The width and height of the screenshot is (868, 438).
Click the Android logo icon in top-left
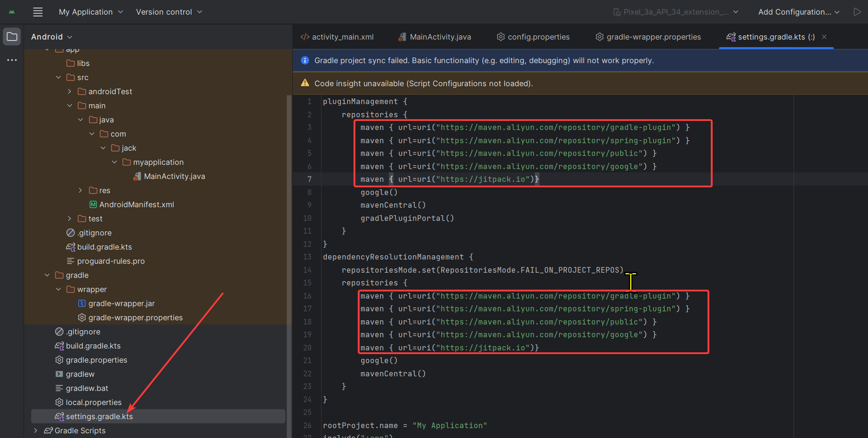(12, 12)
